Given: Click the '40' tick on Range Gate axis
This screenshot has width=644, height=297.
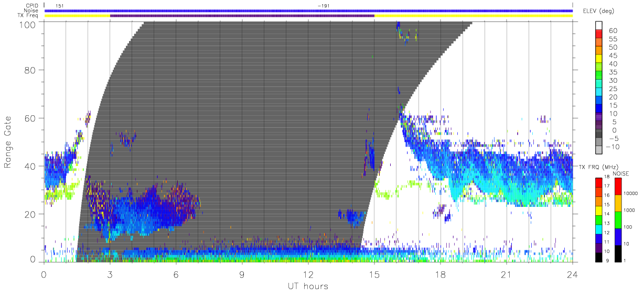Looking at the screenshot, I should (30, 166).
